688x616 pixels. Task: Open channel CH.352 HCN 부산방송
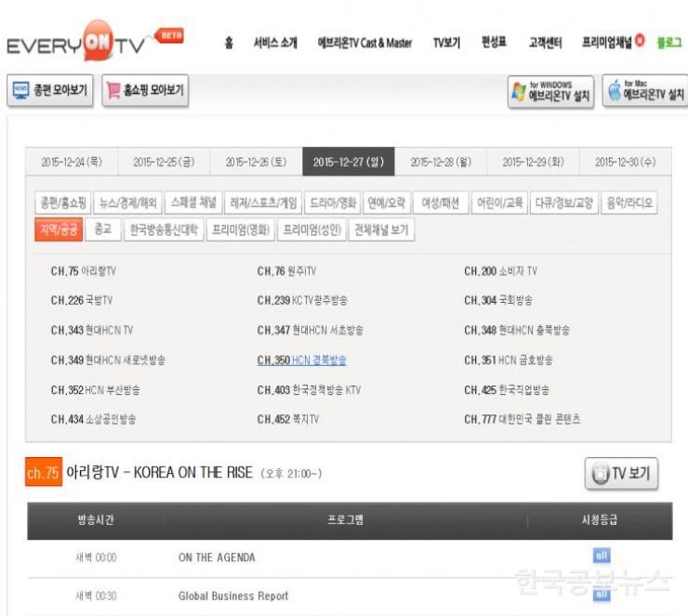pyautogui.click(x=95, y=390)
